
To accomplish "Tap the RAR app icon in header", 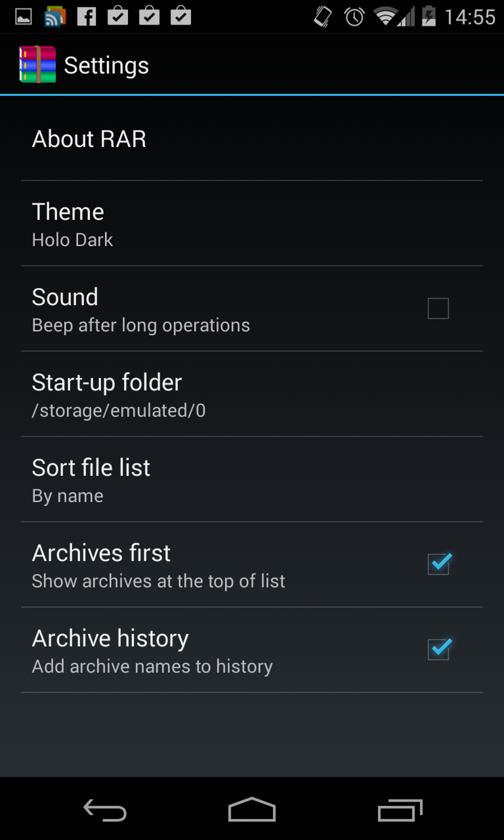I will pyautogui.click(x=38, y=64).
